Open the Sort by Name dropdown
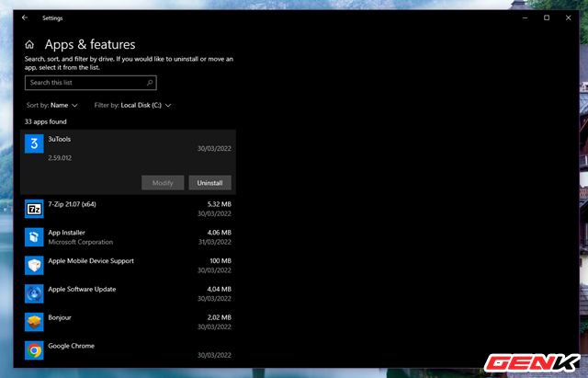Screen dimensions: 588x378 [51, 105]
